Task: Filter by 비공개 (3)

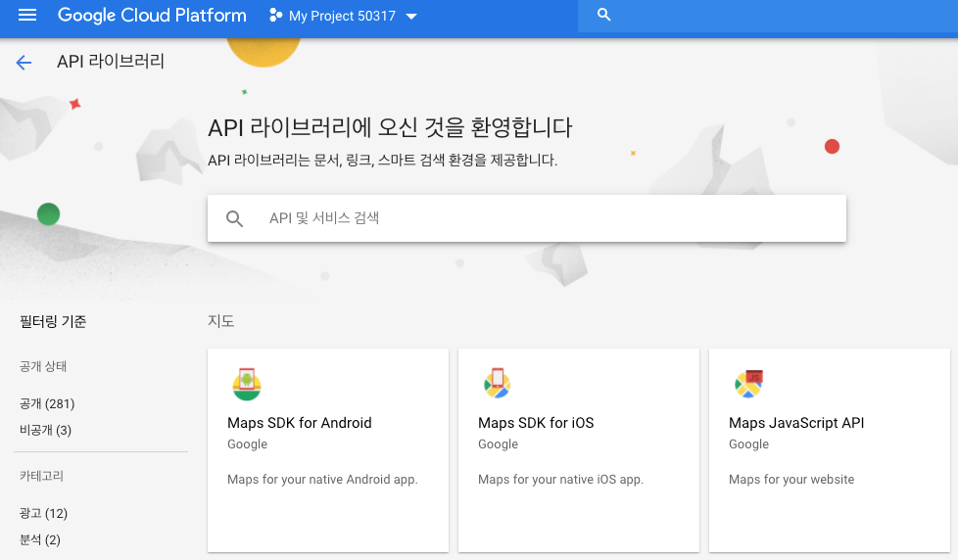Action: click(x=46, y=431)
